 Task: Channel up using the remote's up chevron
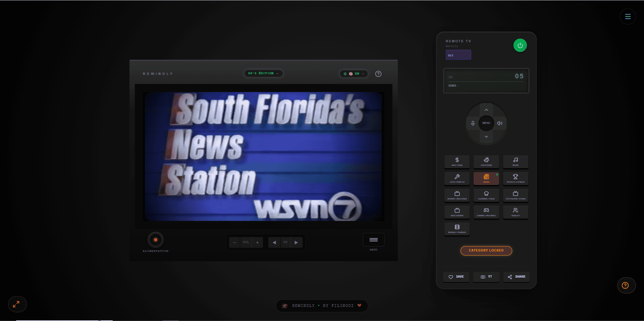pos(486,110)
